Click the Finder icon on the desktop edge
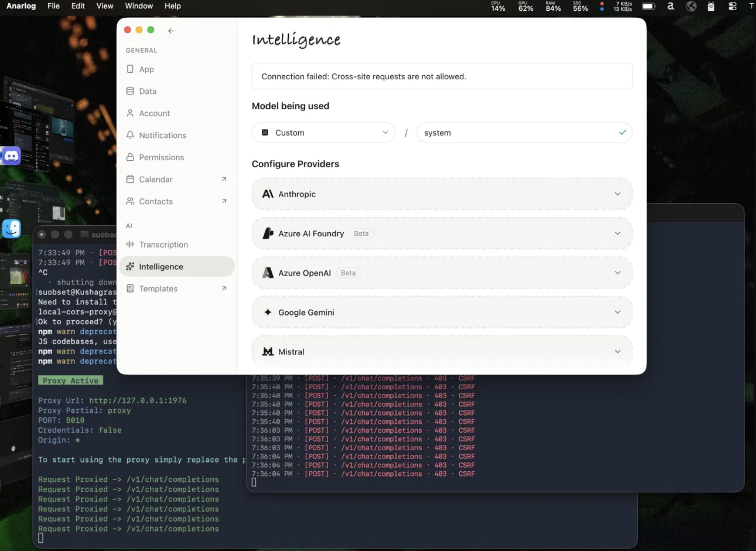The width and height of the screenshot is (756, 551). click(x=11, y=228)
